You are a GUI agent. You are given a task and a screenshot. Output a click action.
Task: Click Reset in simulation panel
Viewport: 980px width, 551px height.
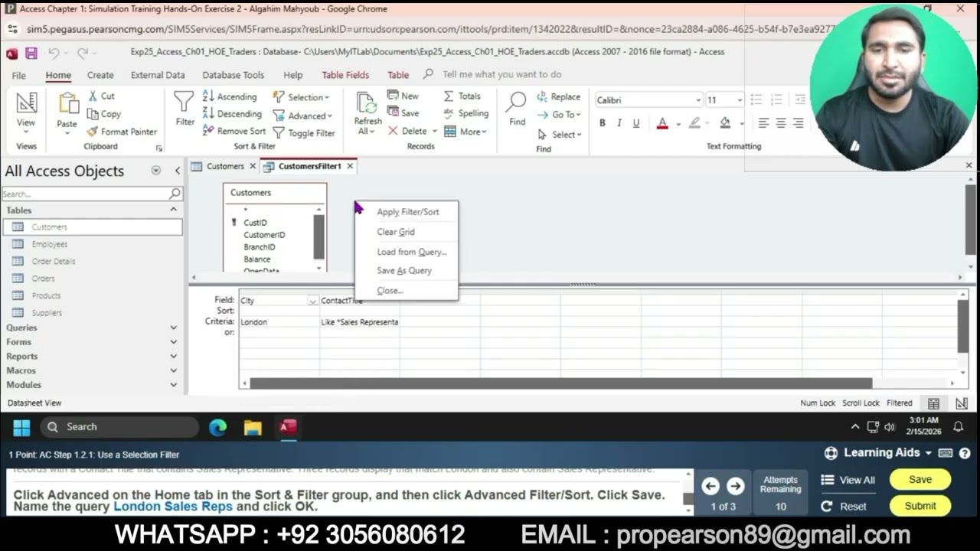[x=844, y=506]
